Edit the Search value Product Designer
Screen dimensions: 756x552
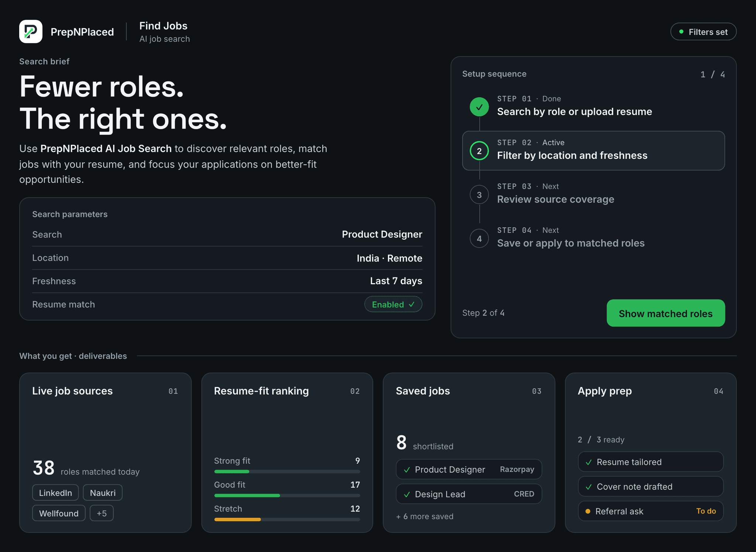(382, 234)
